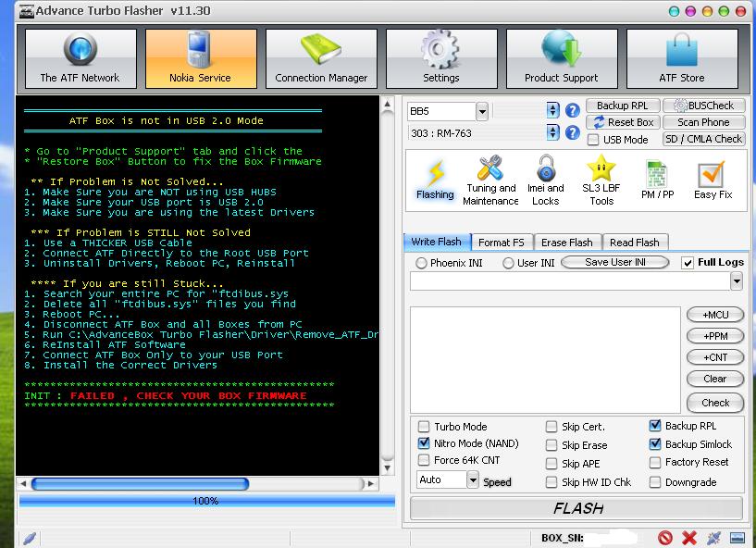
Task: Select the Nokia Service section
Action: [x=201, y=58]
